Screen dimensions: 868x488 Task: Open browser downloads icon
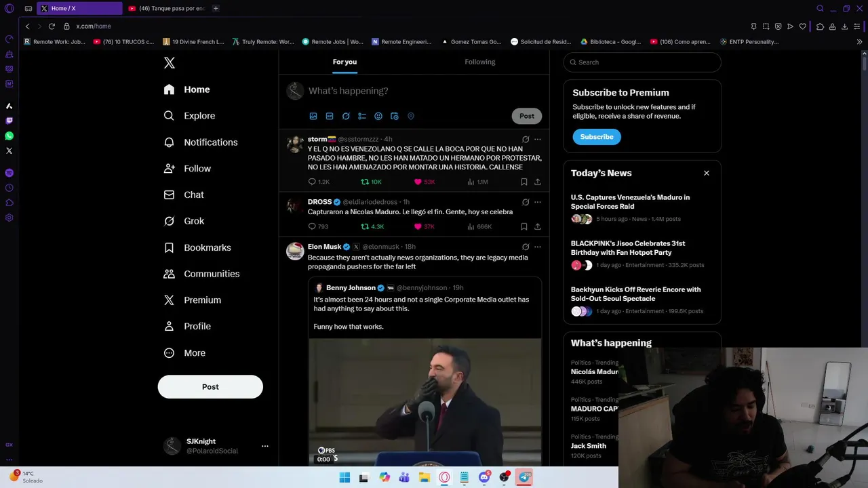(845, 26)
